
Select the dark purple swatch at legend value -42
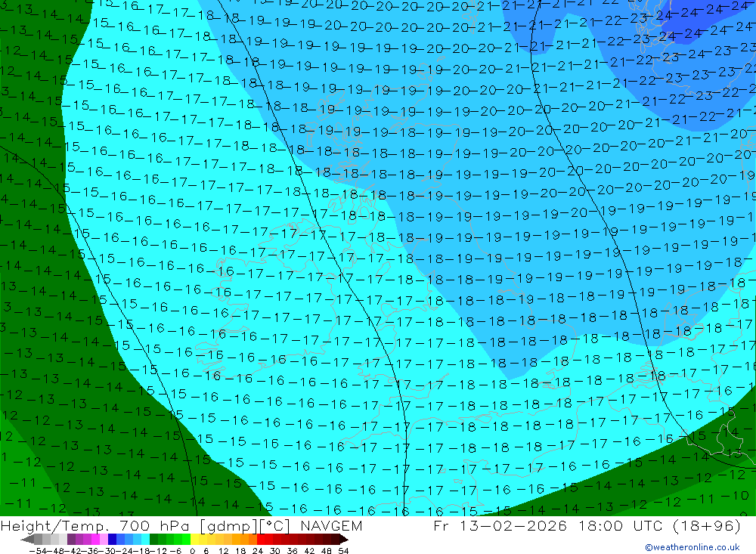click(x=71, y=540)
